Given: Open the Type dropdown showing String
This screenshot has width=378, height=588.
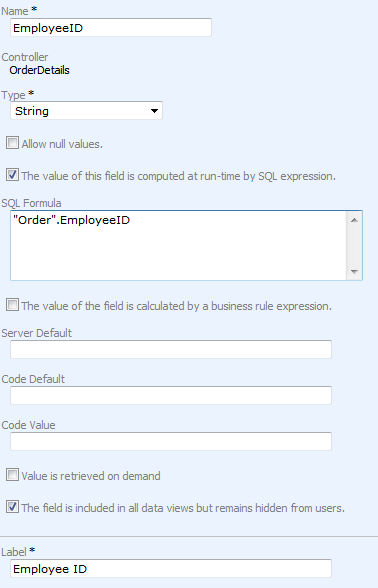Looking at the screenshot, I should coord(86,111).
